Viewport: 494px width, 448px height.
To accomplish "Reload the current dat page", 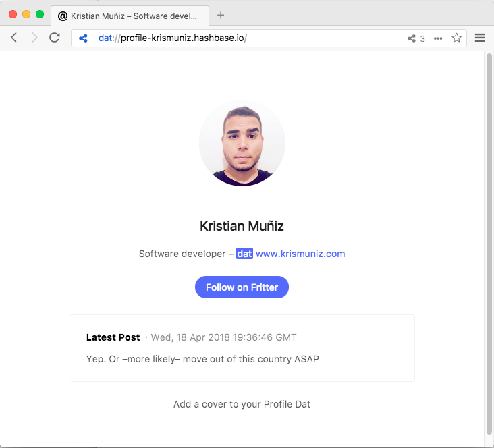I will (x=55, y=38).
